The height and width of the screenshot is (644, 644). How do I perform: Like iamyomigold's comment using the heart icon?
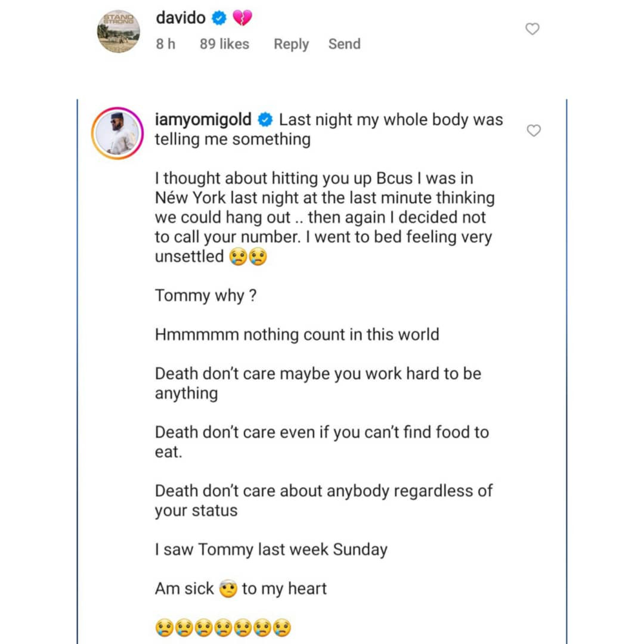point(533,131)
